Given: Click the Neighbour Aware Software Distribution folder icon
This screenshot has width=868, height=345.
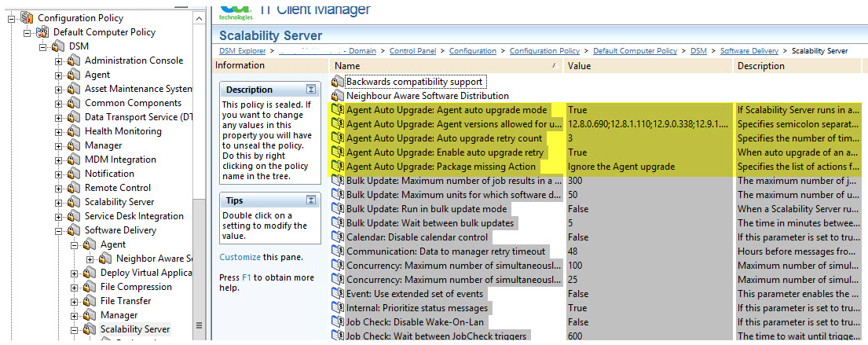Looking at the screenshot, I should 338,96.
